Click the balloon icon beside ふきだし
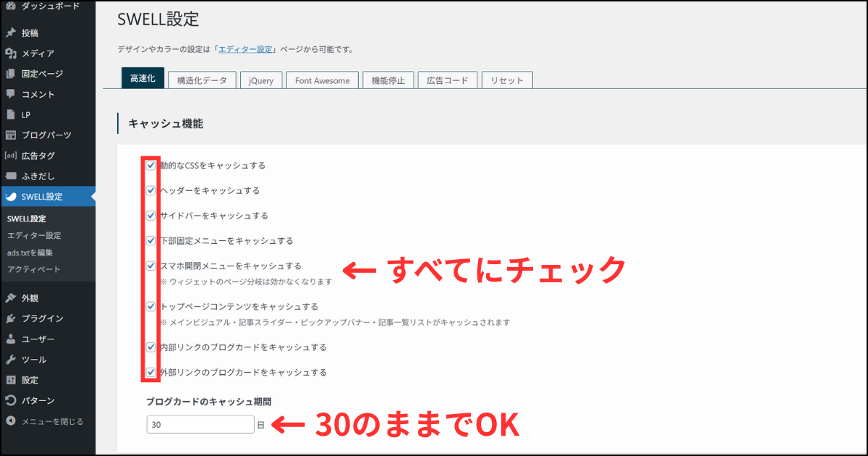868x456 pixels. [x=11, y=176]
